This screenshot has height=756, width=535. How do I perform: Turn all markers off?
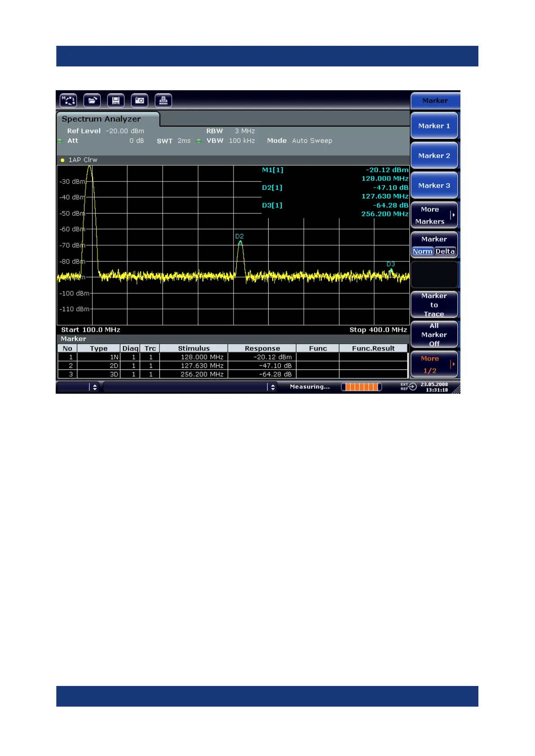click(x=434, y=334)
